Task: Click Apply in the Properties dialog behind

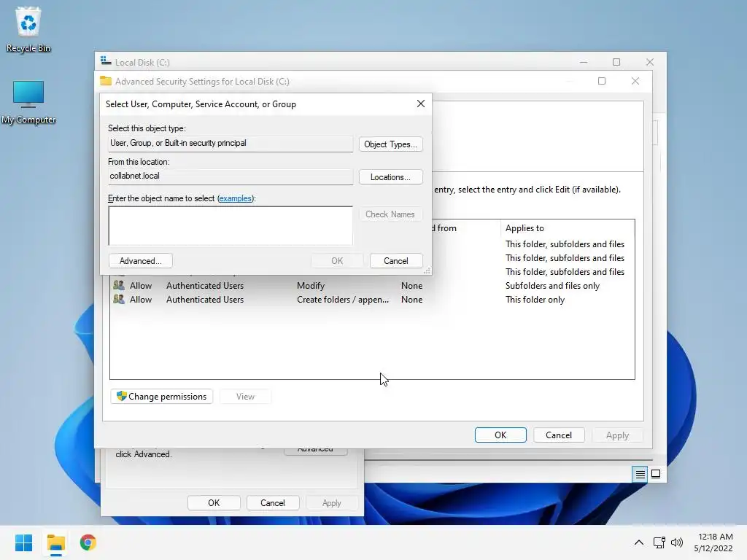Action: pos(332,503)
